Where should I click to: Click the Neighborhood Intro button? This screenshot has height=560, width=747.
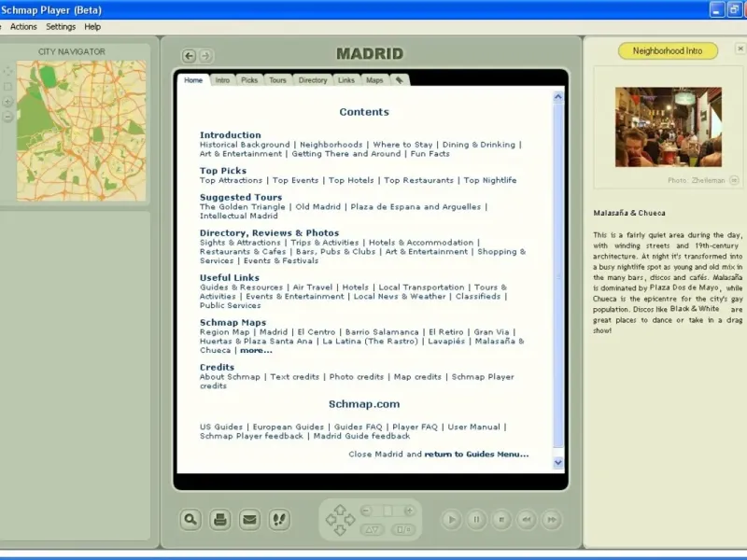pos(668,50)
